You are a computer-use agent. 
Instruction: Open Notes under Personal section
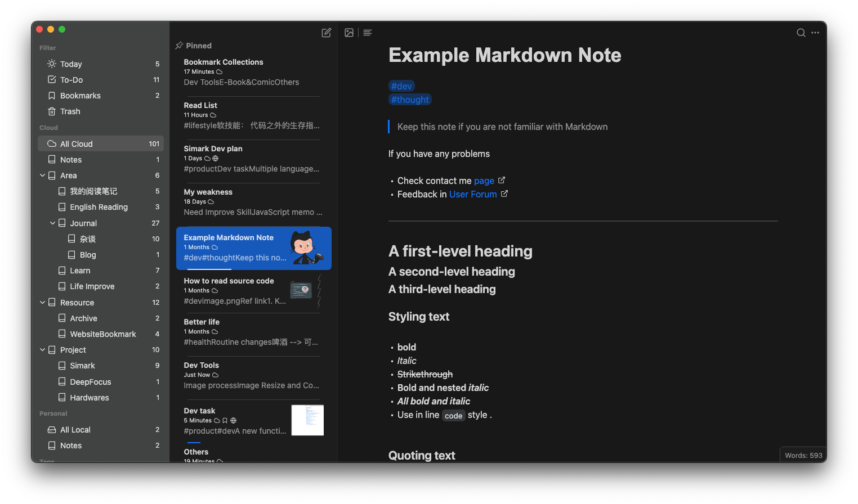(x=101, y=445)
